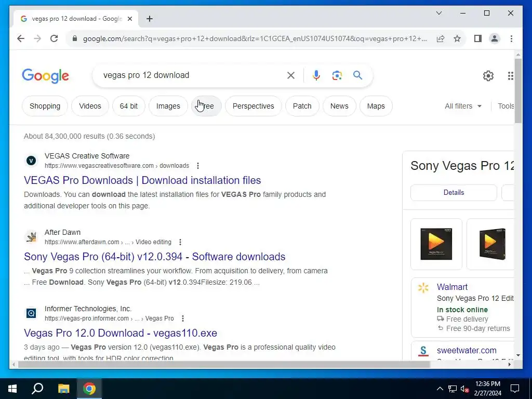Open Google quick settings gear
The image size is (532, 399).
pos(488,76)
